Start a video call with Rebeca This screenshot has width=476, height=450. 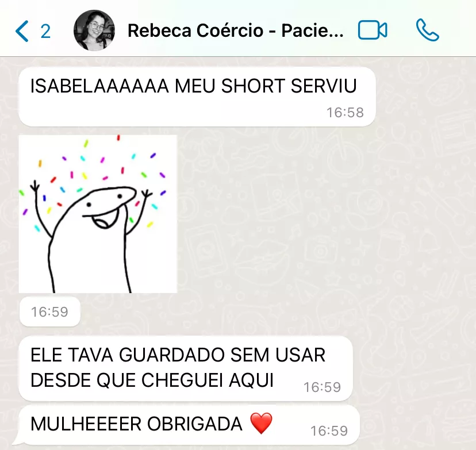pos(373,30)
